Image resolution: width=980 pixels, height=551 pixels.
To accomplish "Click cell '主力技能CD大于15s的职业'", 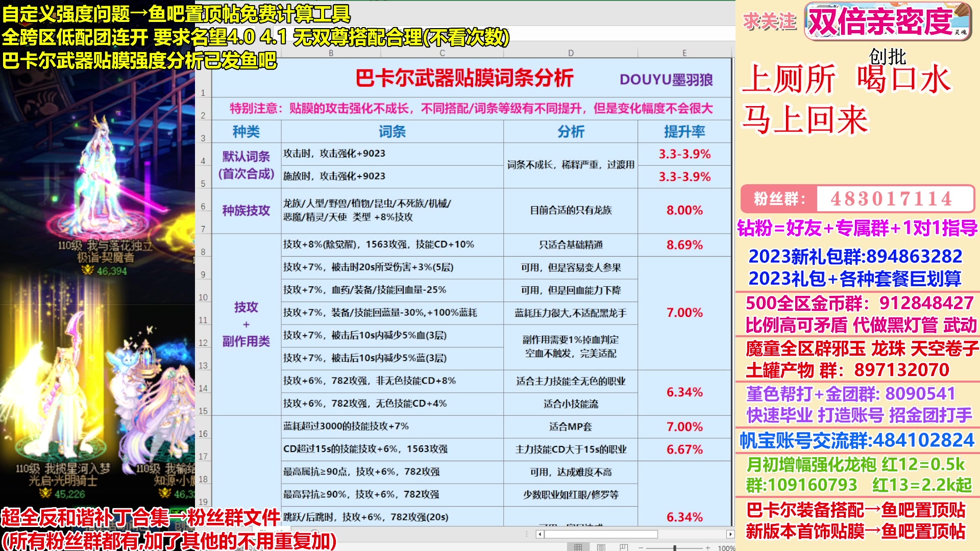I will (571, 449).
